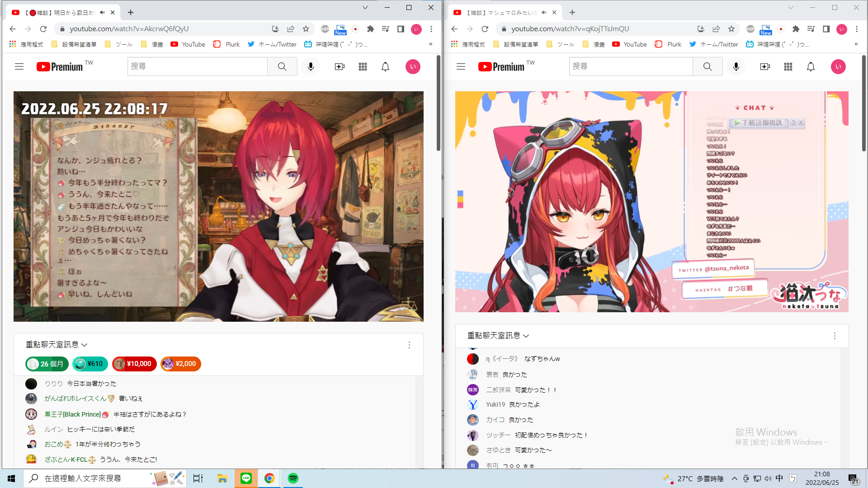
Task: Bookmark this page in left Chrome window
Action: click(x=306, y=29)
